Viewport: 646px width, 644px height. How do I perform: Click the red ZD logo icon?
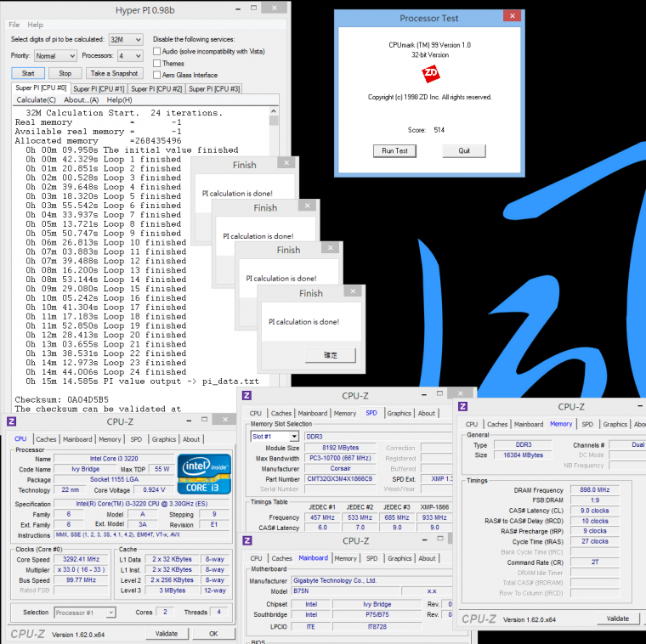click(x=431, y=76)
